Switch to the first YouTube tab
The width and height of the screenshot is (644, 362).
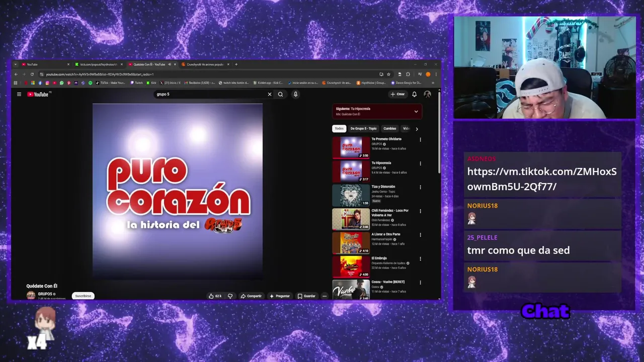coord(45,64)
